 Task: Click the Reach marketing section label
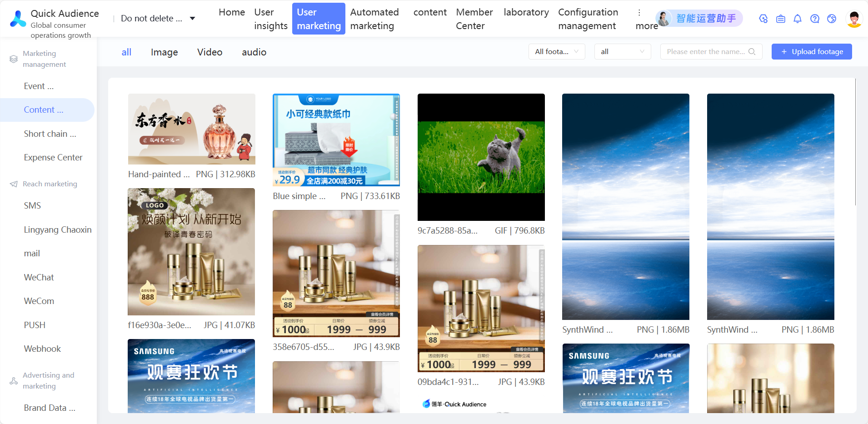click(x=50, y=184)
